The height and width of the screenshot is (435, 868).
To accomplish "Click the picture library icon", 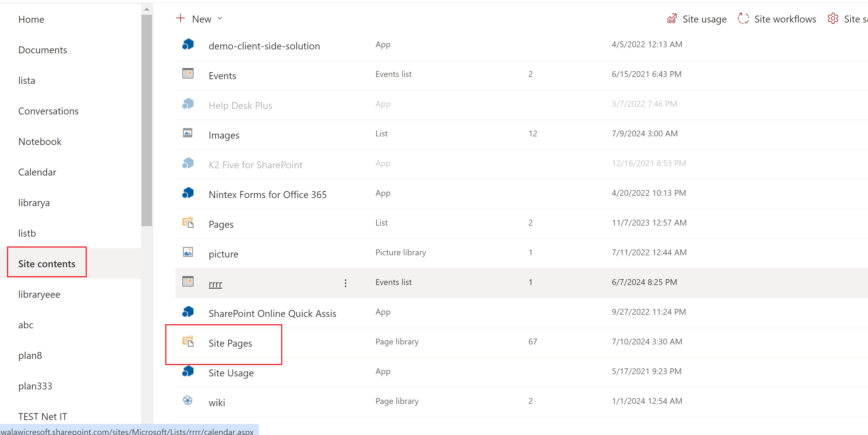I will [188, 252].
